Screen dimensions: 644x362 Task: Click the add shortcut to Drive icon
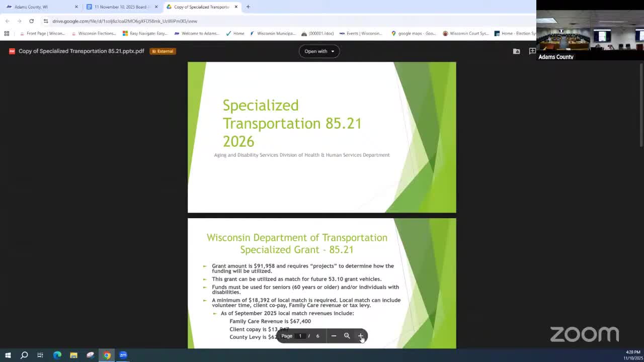coord(516,51)
